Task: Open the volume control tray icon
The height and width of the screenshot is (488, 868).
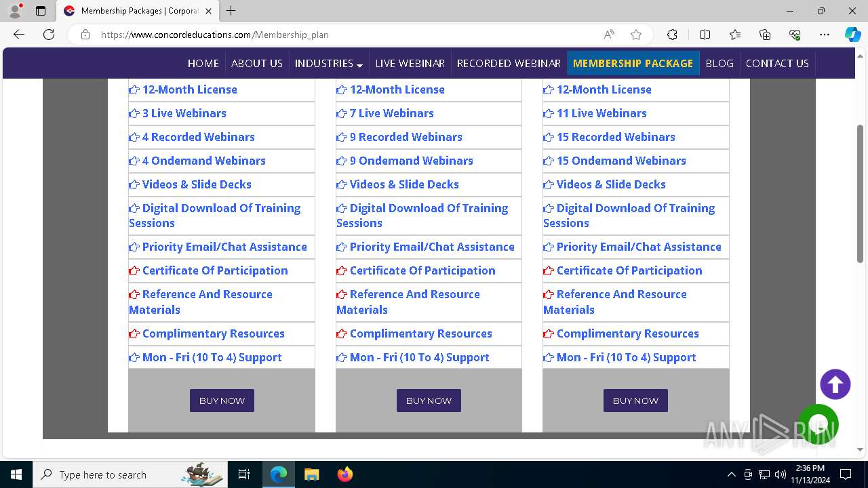Action: pyautogui.click(x=780, y=474)
